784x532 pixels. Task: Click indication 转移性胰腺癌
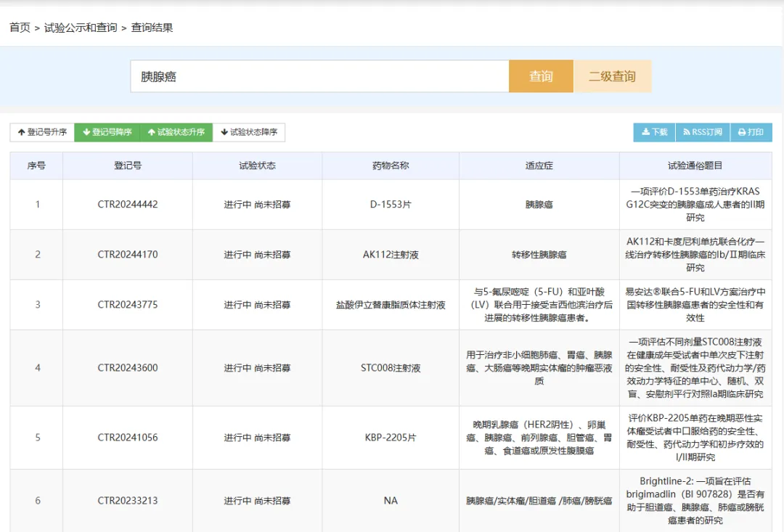click(x=539, y=255)
